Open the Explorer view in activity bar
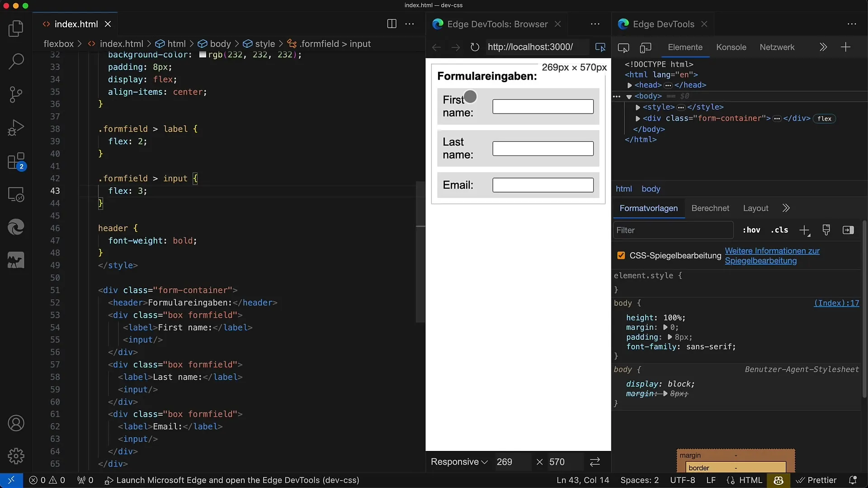 16,28
